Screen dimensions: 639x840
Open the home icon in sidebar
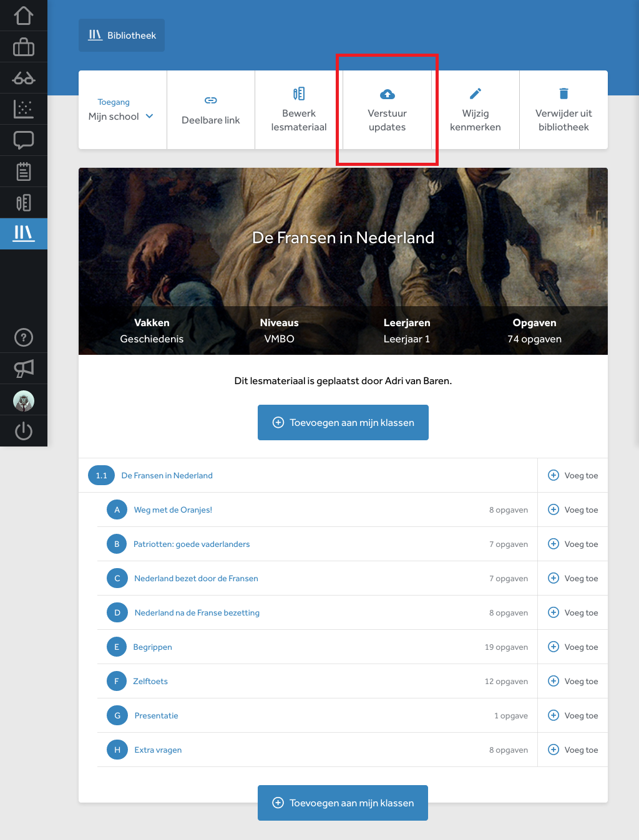click(24, 16)
